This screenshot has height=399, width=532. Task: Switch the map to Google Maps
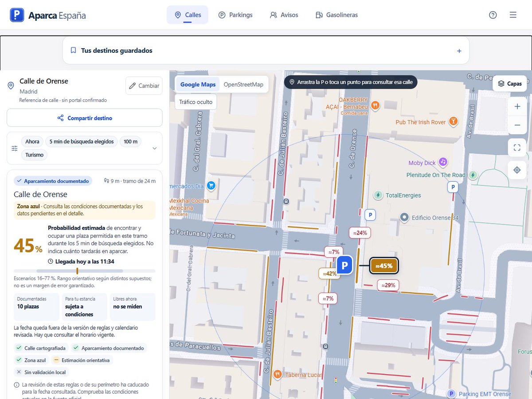pos(198,84)
